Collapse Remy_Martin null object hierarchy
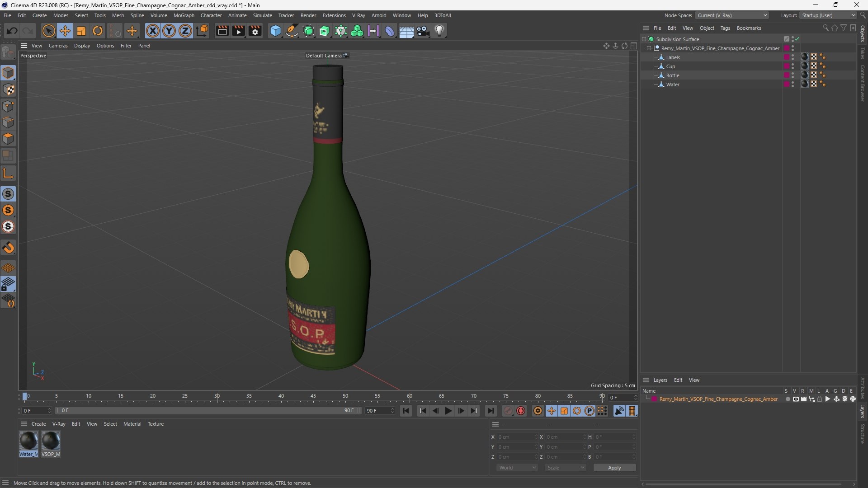Image resolution: width=868 pixels, height=488 pixels. coord(649,48)
